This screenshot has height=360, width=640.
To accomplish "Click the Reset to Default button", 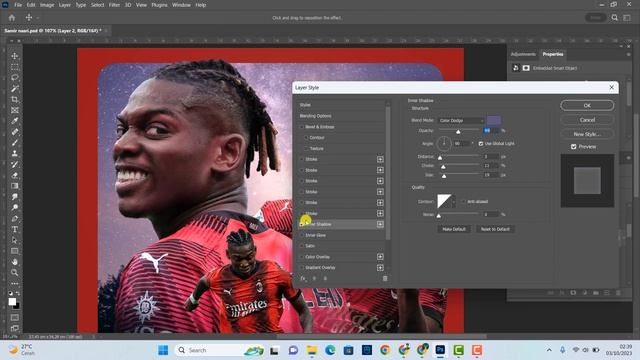I will pos(495,229).
